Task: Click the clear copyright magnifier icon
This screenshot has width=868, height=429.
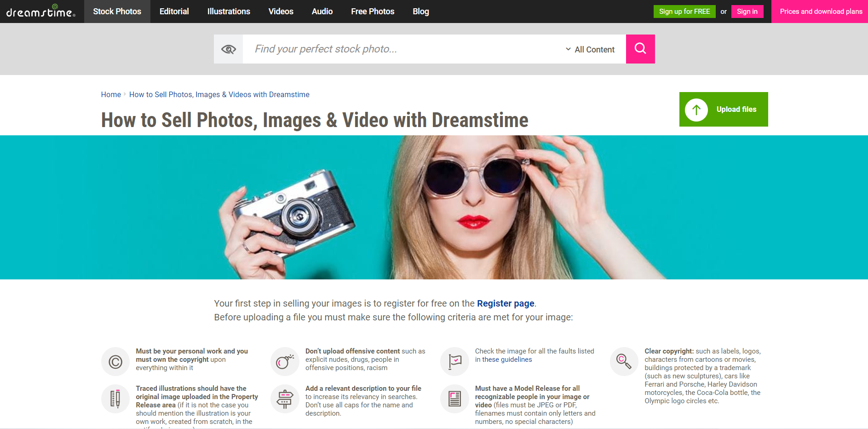Action: coord(624,362)
